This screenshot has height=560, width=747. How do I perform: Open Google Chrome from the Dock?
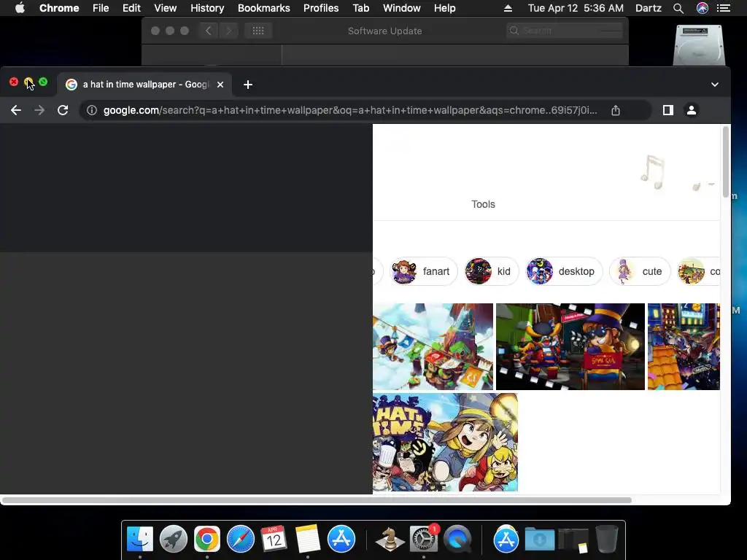[x=206, y=539]
